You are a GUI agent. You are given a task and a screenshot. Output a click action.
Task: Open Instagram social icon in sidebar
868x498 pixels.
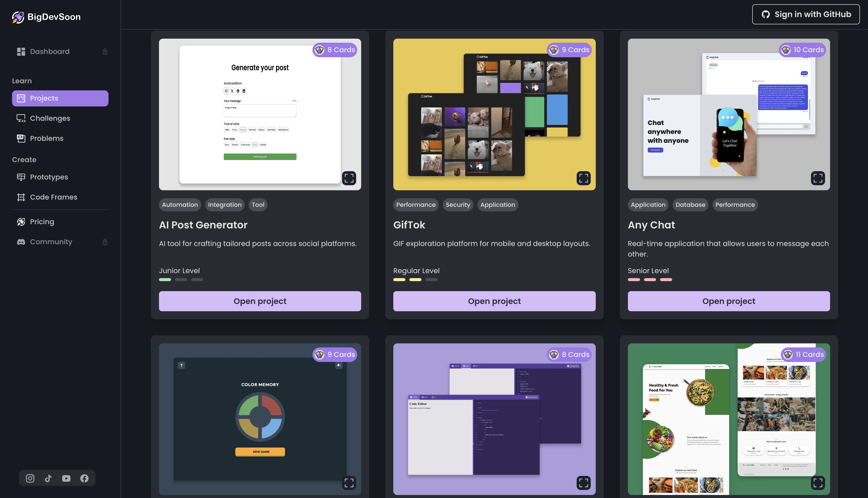tap(30, 478)
